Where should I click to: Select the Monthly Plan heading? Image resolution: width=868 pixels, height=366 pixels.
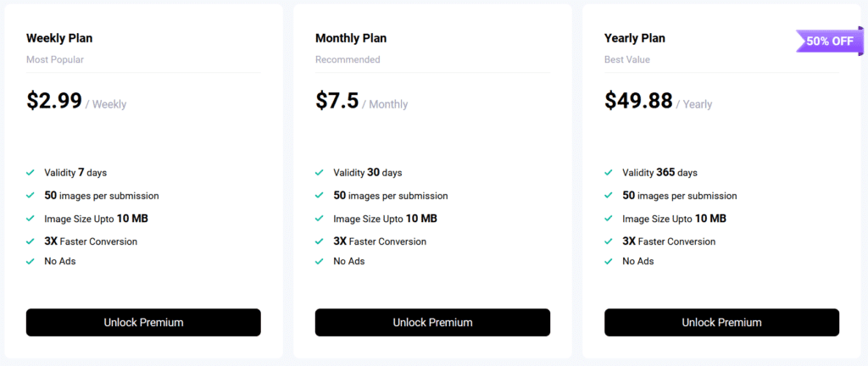click(351, 38)
